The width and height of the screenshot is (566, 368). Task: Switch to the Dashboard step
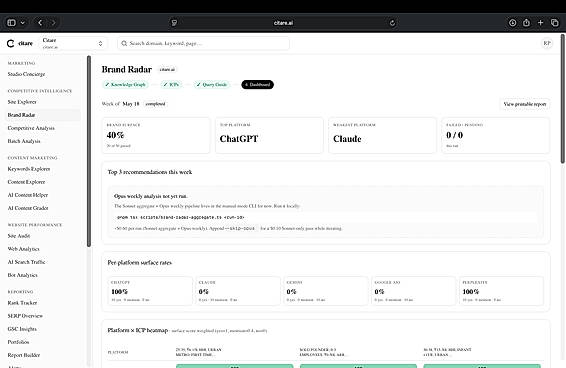257,85
